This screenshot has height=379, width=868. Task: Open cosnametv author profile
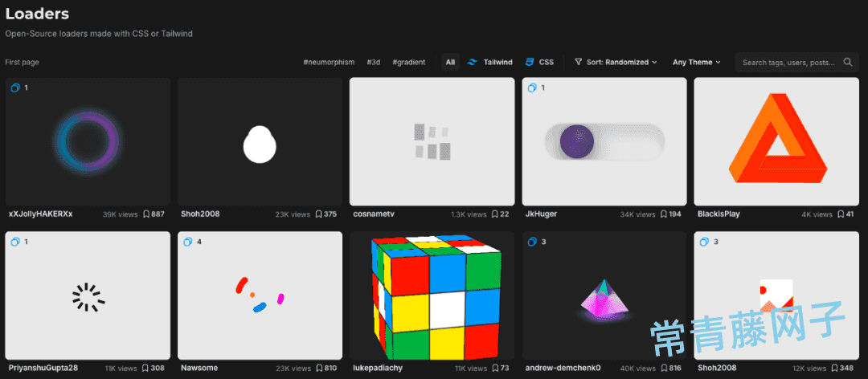pyautogui.click(x=374, y=214)
